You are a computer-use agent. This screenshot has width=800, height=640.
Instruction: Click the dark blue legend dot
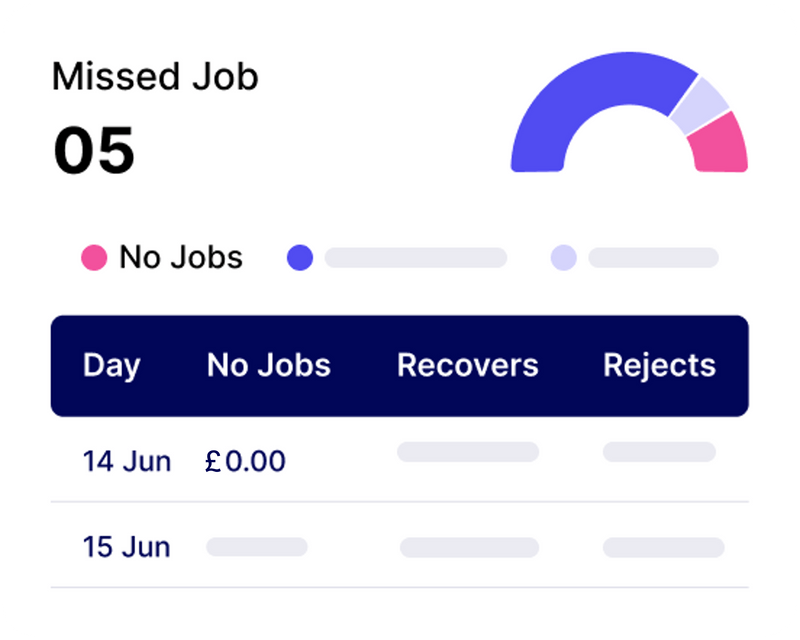tap(300, 257)
